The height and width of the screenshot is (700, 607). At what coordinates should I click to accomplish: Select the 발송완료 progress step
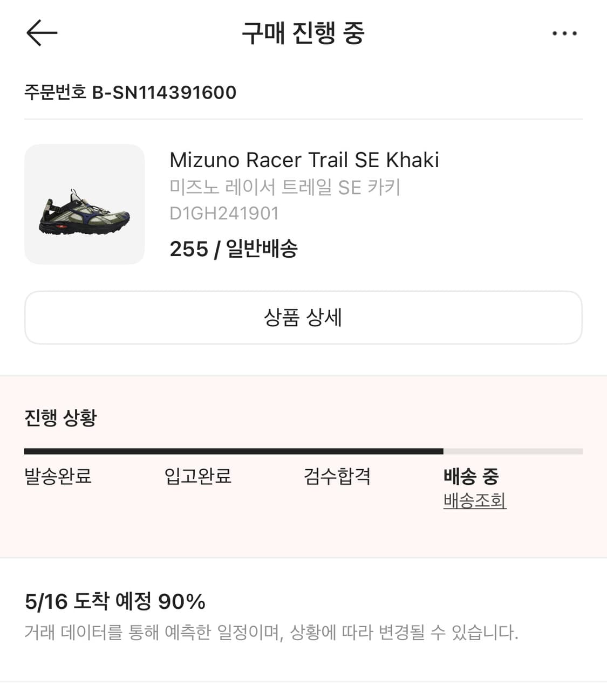point(58,476)
